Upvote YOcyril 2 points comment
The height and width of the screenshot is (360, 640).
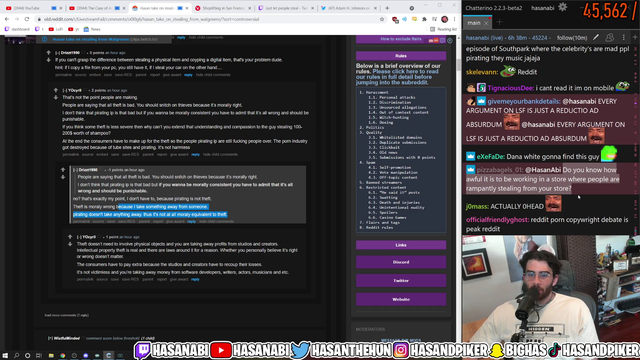pos(56,90)
